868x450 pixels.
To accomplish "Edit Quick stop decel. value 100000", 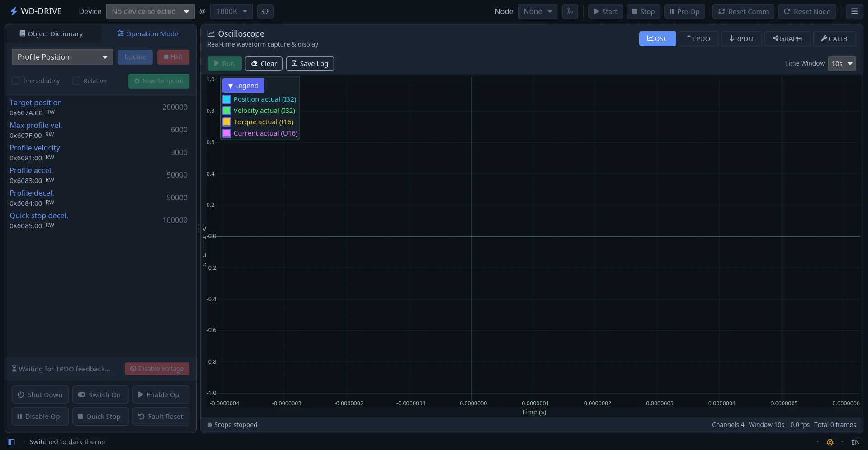I will [175, 220].
